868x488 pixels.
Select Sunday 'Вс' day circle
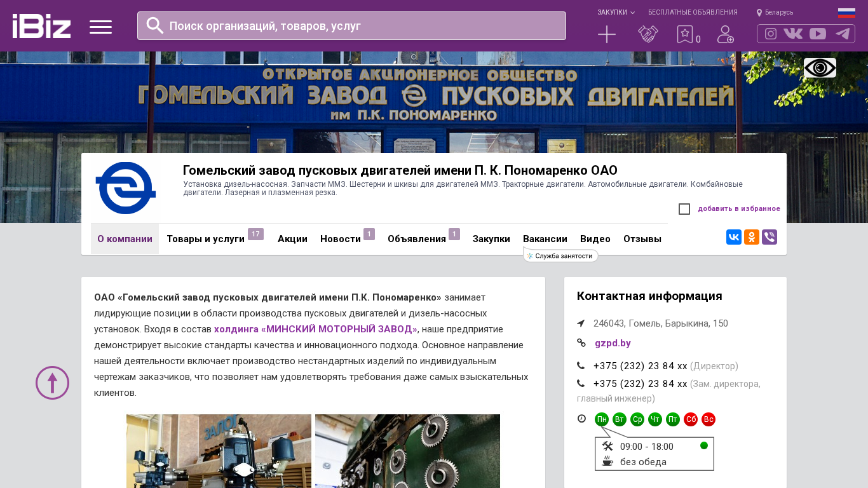click(x=709, y=419)
